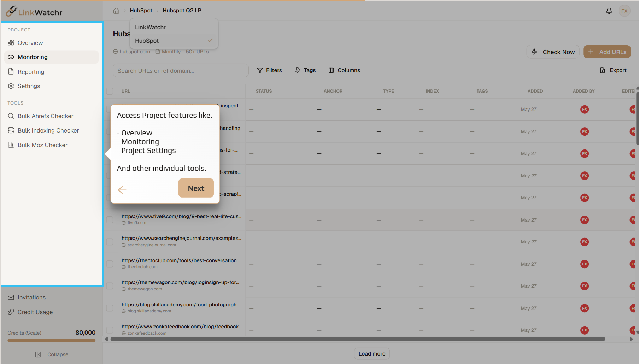
Task: Check the five9.com row checkbox
Action: 110,220
